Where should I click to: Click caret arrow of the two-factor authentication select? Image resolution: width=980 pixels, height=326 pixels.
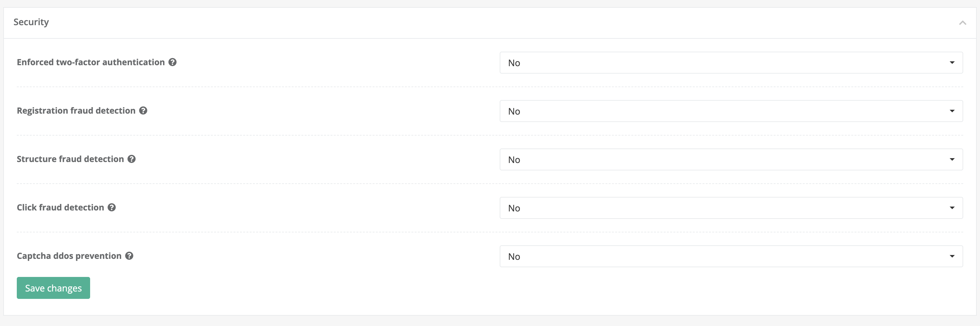952,63
